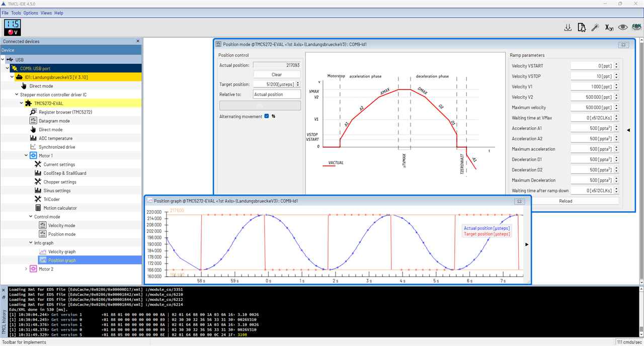Click the Motor 2 pink icon
The image size is (644, 346).
(x=33, y=269)
